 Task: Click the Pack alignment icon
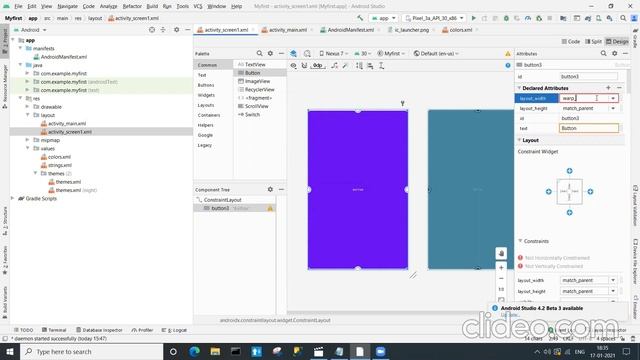359,65
